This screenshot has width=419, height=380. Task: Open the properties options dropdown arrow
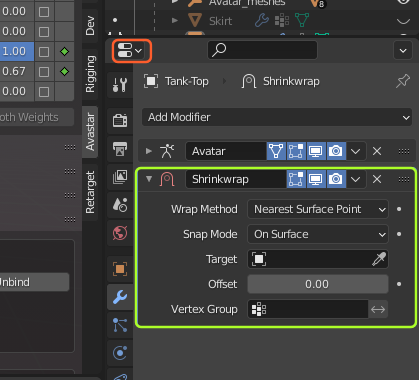tap(403, 51)
